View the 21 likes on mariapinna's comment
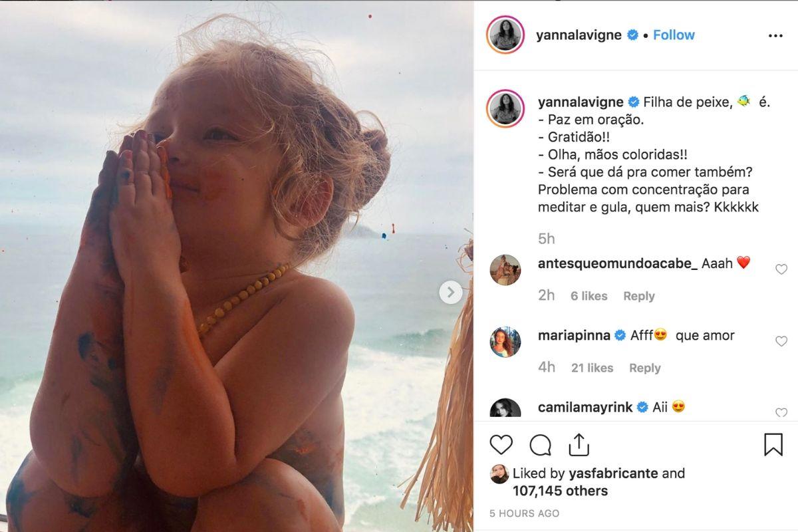Viewport: 798px width, 532px height. click(x=592, y=368)
